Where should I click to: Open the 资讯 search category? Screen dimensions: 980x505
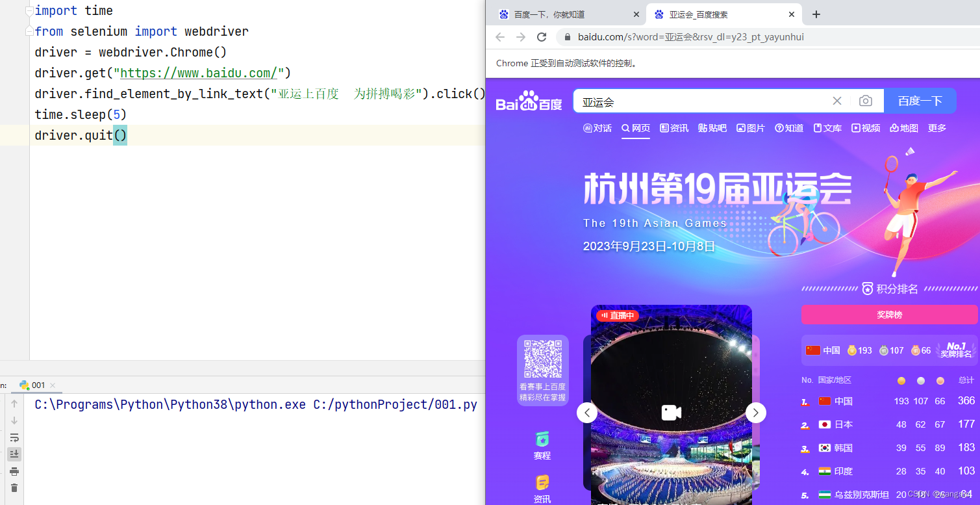(x=674, y=128)
